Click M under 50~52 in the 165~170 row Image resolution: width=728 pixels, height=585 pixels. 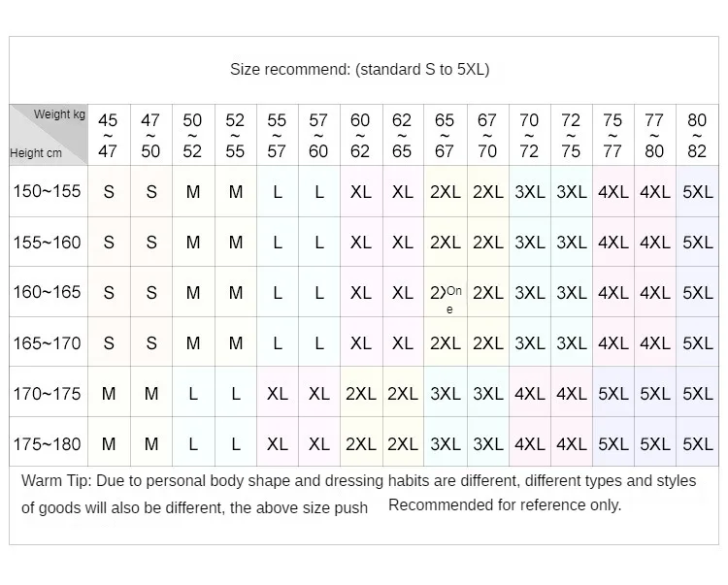(x=192, y=343)
